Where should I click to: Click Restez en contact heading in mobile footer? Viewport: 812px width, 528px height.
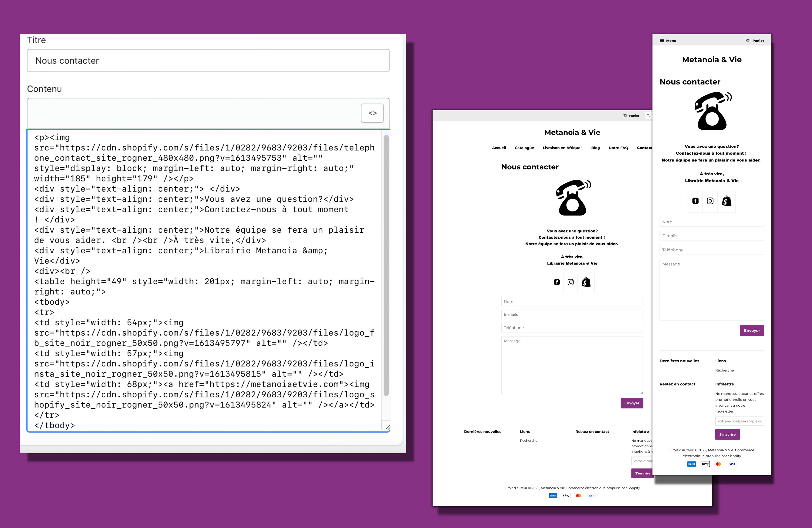(677, 384)
